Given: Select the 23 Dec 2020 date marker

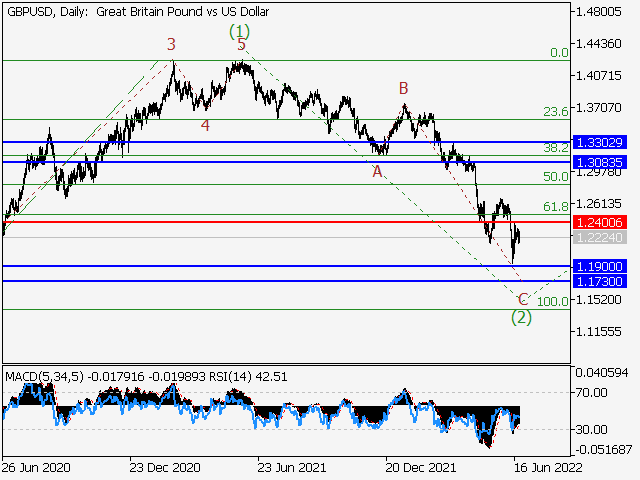Looking at the screenshot, I should tap(167, 467).
